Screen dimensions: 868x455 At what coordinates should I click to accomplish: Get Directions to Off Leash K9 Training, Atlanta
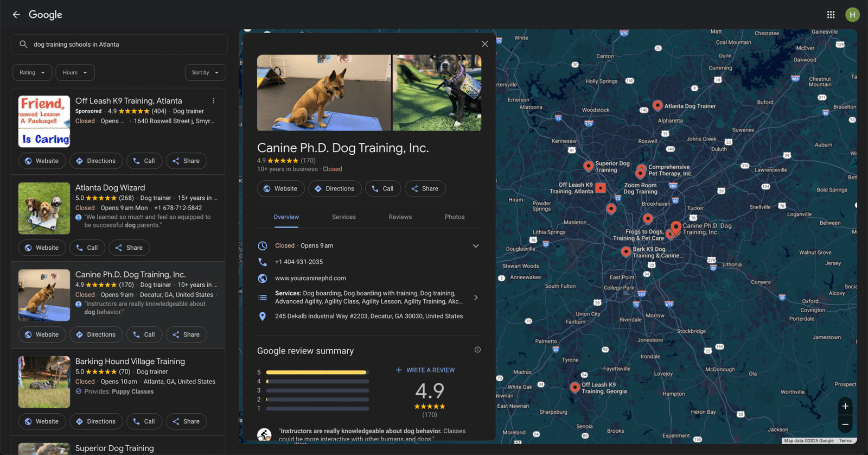(x=96, y=161)
